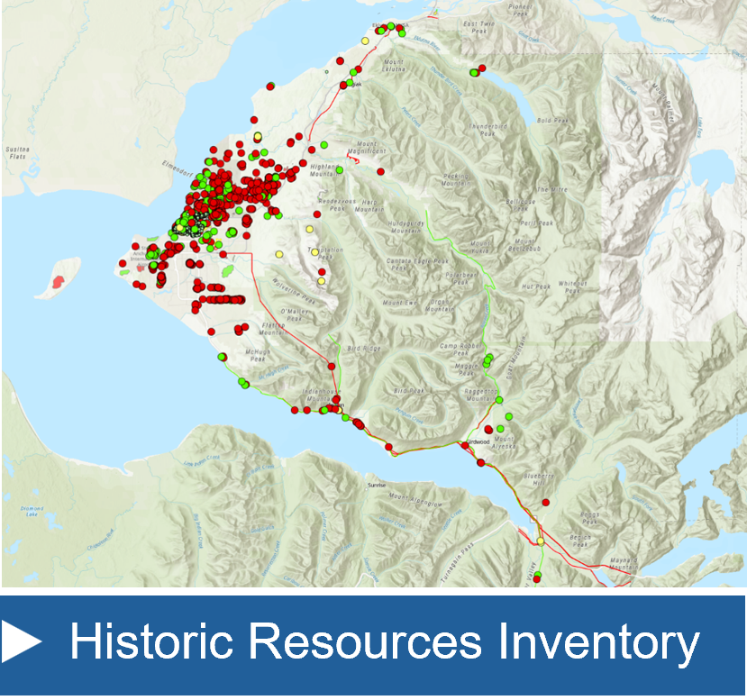Select the green marker near Raggedtop Mountain
The height and width of the screenshot is (700, 747).
coord(499,399)
